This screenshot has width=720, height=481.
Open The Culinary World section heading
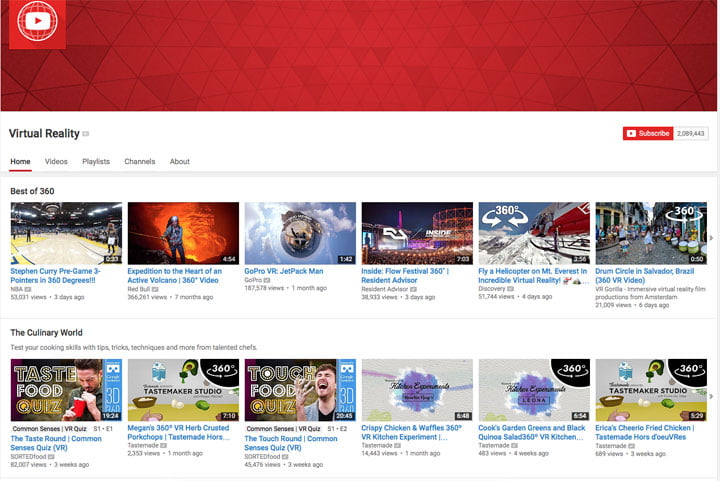click(x=46, y=332)
